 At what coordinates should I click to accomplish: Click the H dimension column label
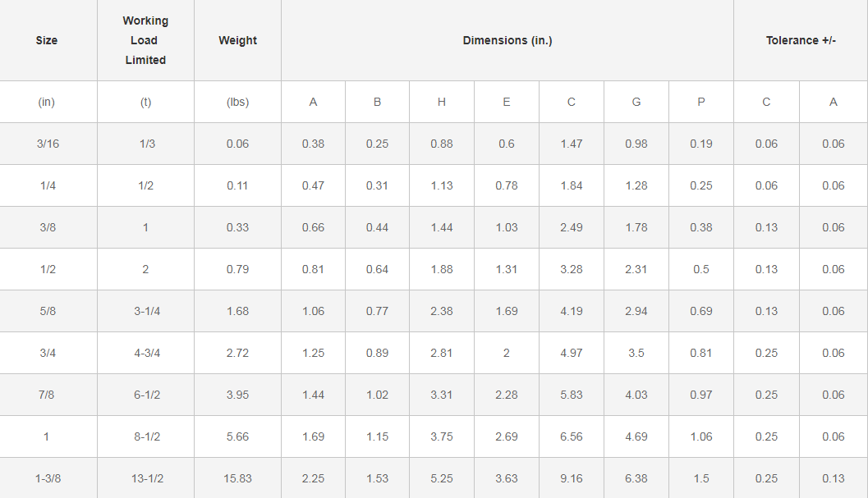[442, 103]
